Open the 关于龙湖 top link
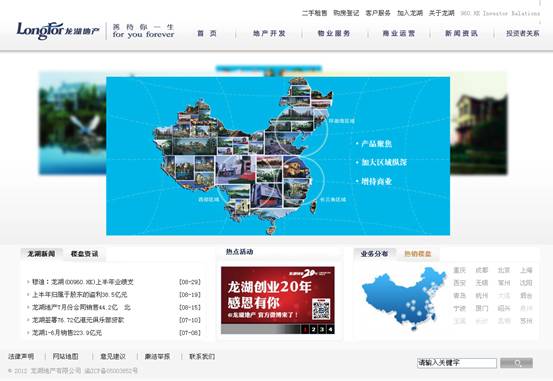The width and height of the screenshot is (553, 381). pyautogui.click(x=442, y=13)
